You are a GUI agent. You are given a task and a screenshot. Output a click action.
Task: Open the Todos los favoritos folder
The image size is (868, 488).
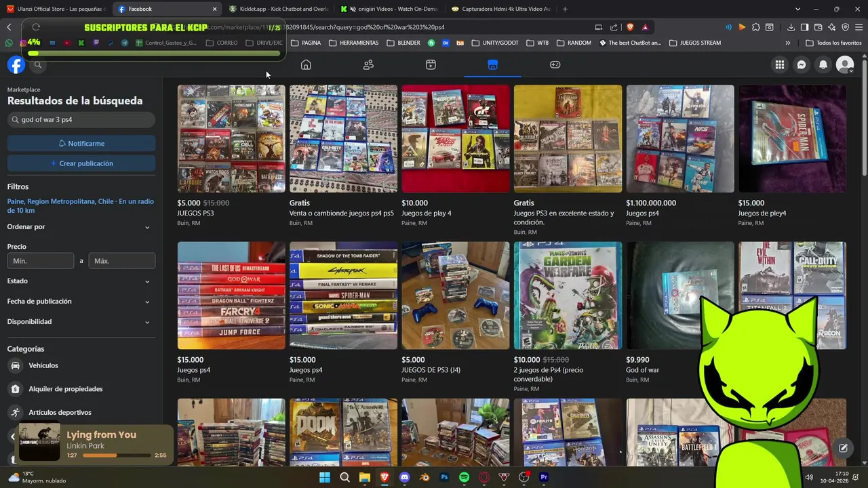point(833,43)
